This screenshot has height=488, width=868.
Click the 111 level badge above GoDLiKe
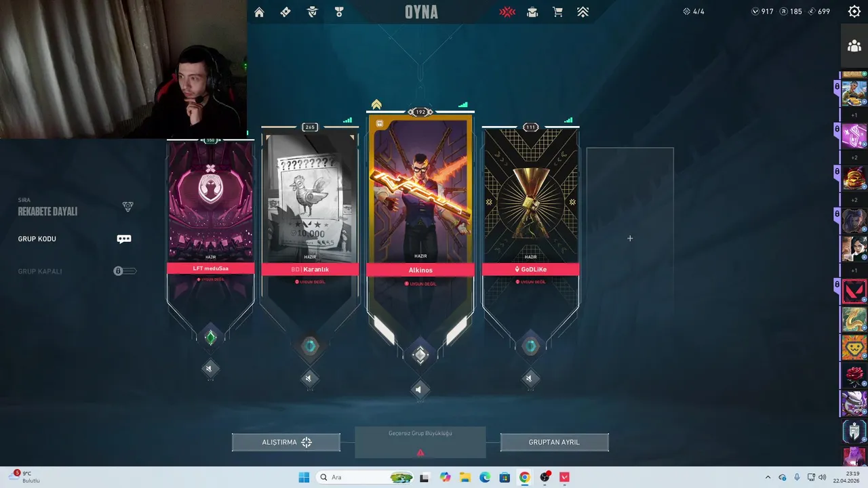(531, 127)
